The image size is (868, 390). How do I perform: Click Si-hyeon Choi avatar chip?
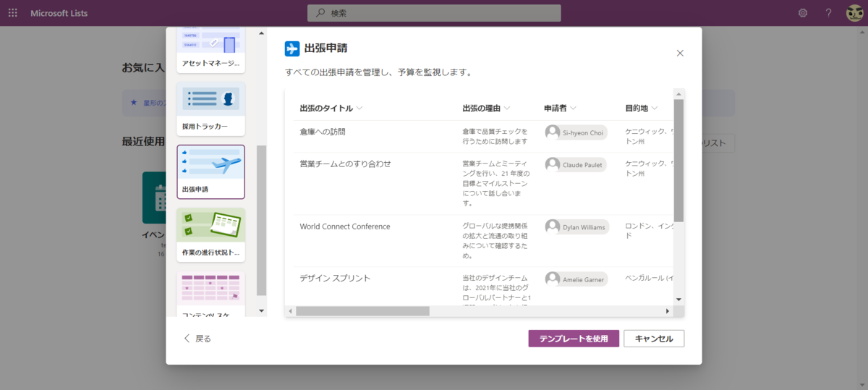pos(576,132)
